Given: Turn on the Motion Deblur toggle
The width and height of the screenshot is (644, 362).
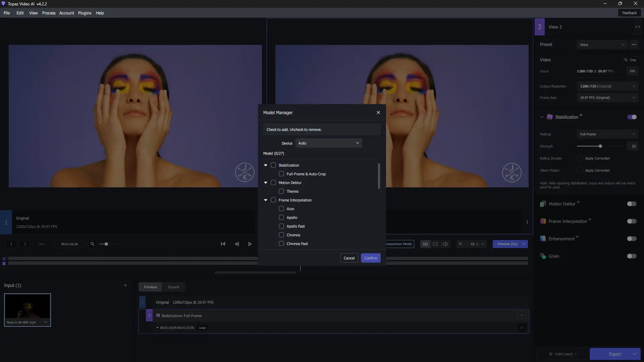Looking at the screenshot, I should click(x=632, y=204).
